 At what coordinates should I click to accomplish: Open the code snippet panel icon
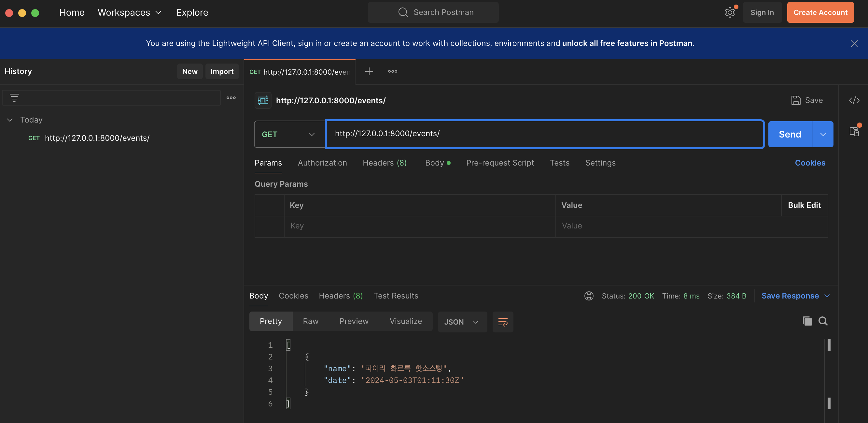pos(855,100)
